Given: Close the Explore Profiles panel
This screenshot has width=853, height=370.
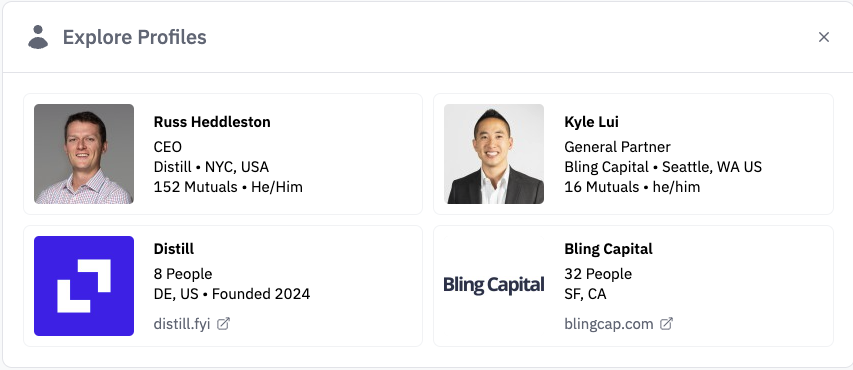Looking at the screenshot, I should tap(824, 37).
